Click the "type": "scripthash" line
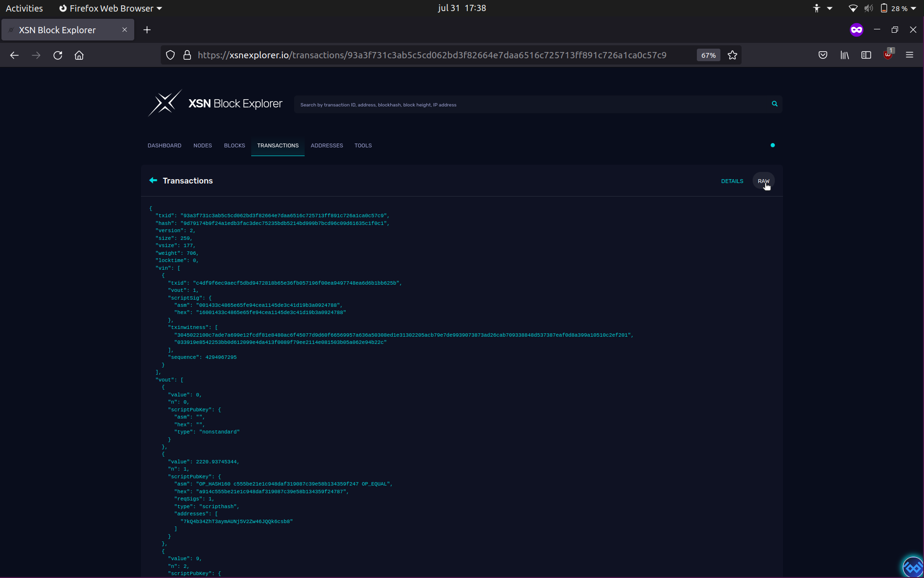 coord(207,507)
